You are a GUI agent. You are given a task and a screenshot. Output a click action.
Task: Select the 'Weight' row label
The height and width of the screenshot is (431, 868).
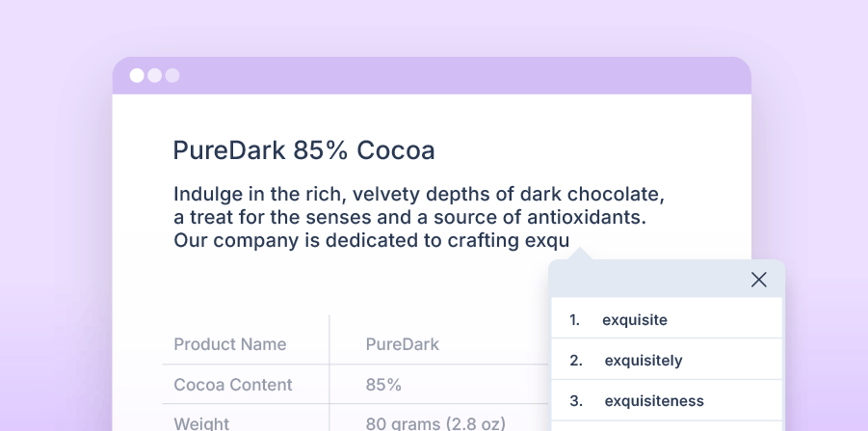click(x=201, y=423)
